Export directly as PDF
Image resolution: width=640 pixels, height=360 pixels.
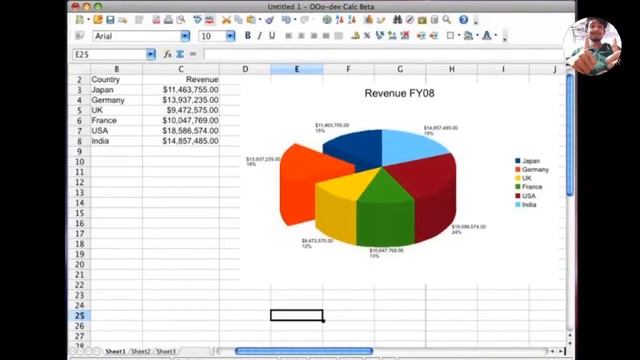156,20
